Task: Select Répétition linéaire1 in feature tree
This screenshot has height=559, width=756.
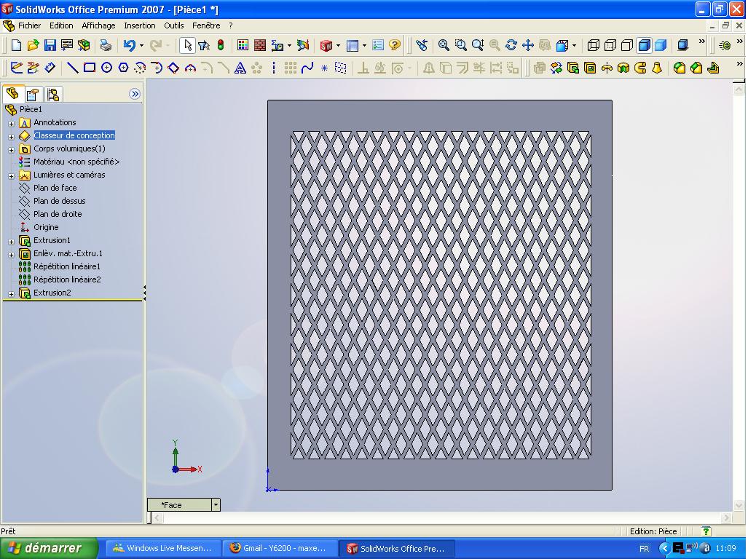Action: point(67,266)
